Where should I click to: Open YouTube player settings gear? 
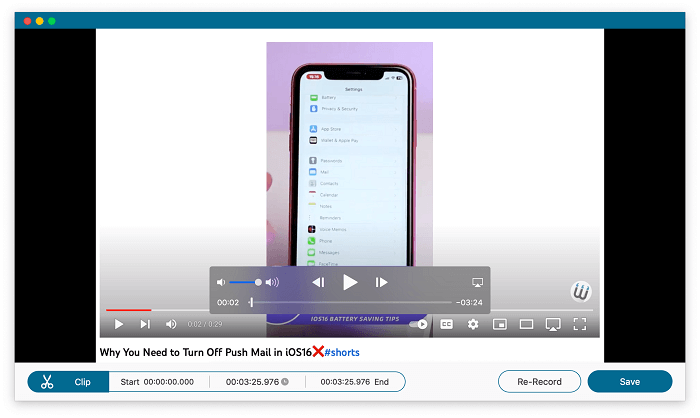473,324
